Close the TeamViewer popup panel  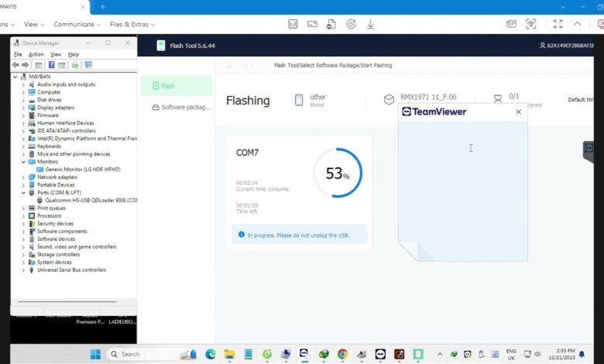519,112
